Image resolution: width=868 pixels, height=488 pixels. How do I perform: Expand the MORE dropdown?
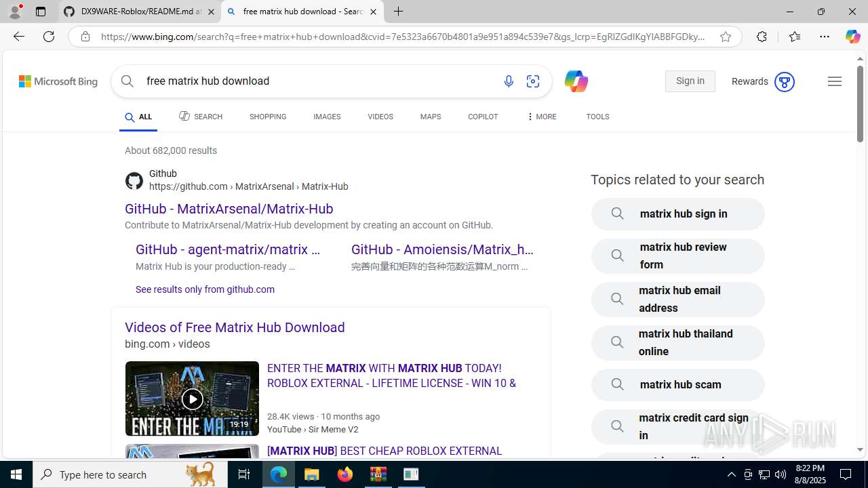(x=541, y=117)
